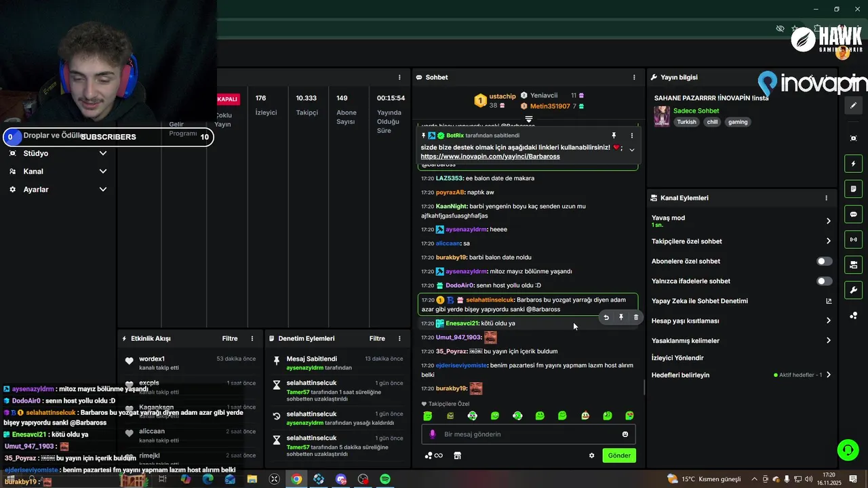
Task: Toggle the wrench stream info widget icon
Action: 853,290
